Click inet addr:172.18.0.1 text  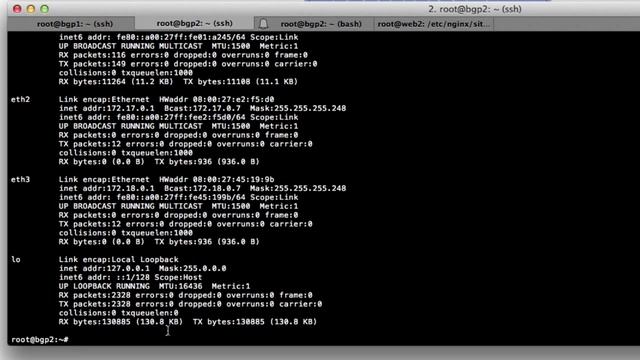coord(107,188)
